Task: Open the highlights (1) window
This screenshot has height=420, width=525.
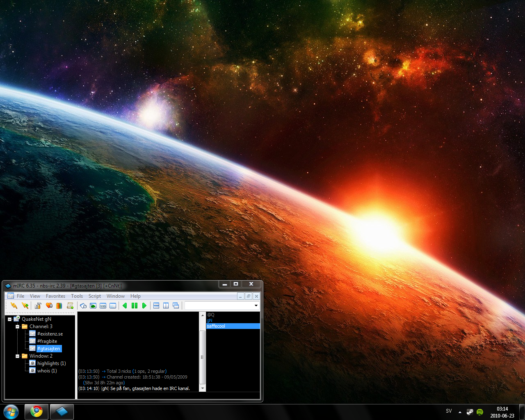Action: [x=51, y=363]
